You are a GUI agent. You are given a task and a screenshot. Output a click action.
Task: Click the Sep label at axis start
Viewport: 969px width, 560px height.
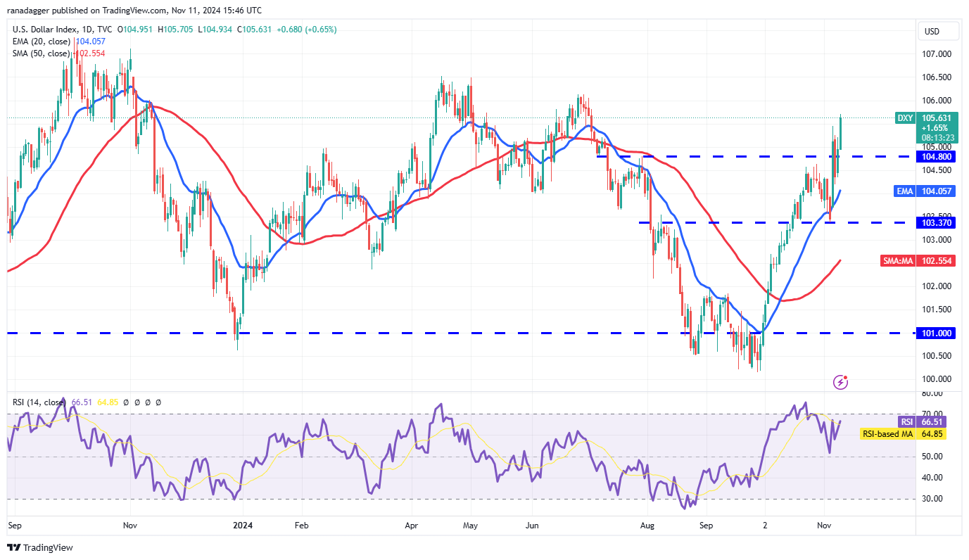pos(13,525)
